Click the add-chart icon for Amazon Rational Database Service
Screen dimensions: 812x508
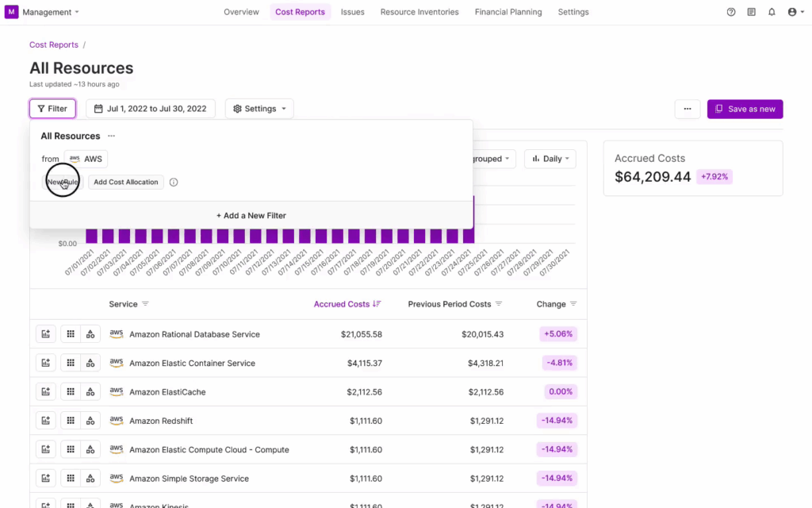click(x=45, y=334)
